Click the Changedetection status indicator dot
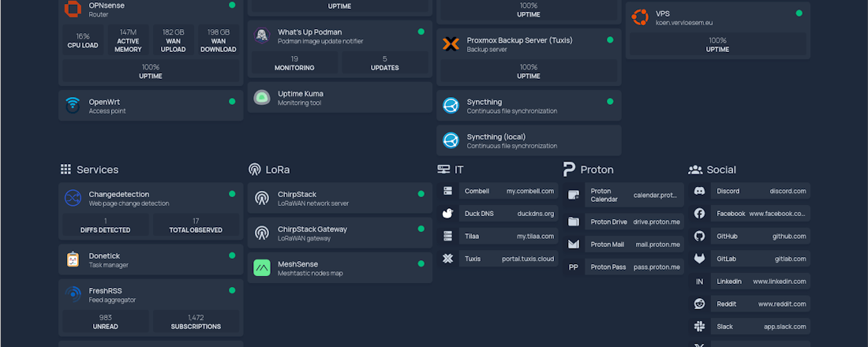 [232, 194]
